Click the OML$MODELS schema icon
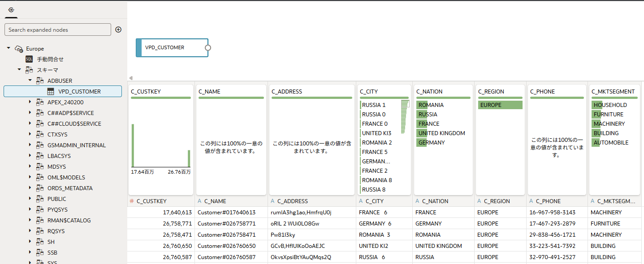 [x=40, y=177]
